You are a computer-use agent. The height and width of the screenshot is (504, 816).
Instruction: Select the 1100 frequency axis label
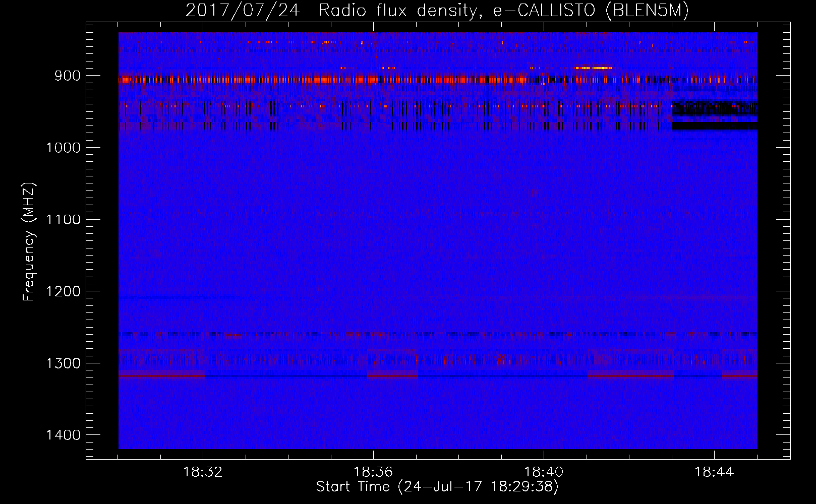tap(63, 219)
